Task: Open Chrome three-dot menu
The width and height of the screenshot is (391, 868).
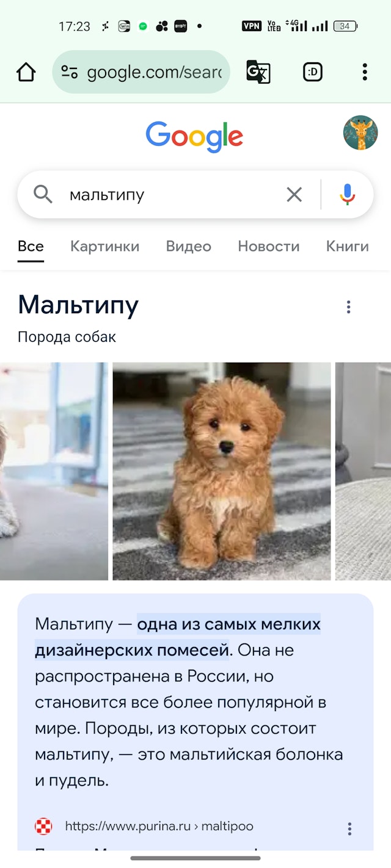Action: coord(365,72)
